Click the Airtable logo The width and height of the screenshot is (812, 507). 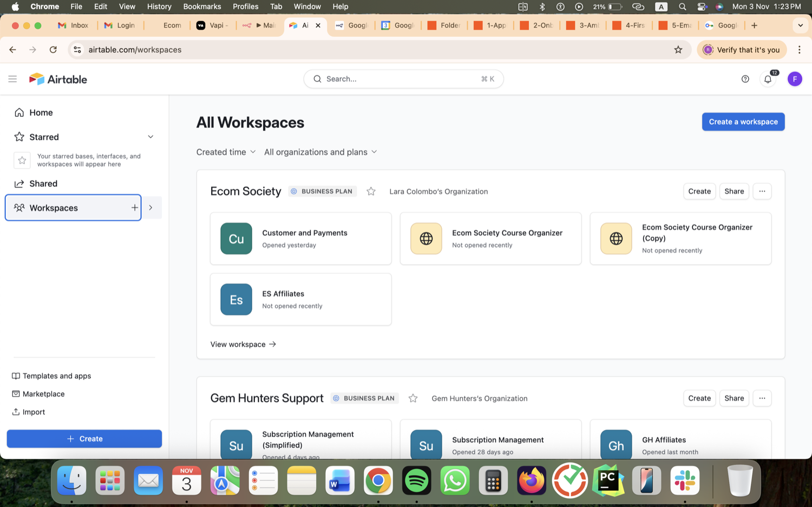tap(58, 79)
